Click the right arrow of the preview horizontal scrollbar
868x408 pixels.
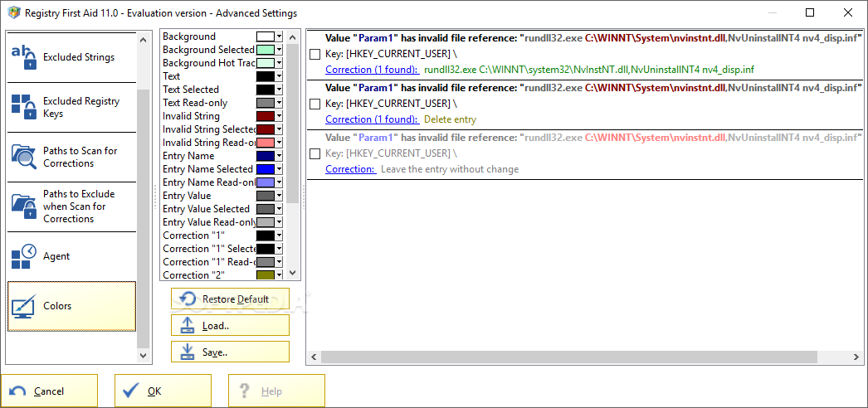coord(857,357)
